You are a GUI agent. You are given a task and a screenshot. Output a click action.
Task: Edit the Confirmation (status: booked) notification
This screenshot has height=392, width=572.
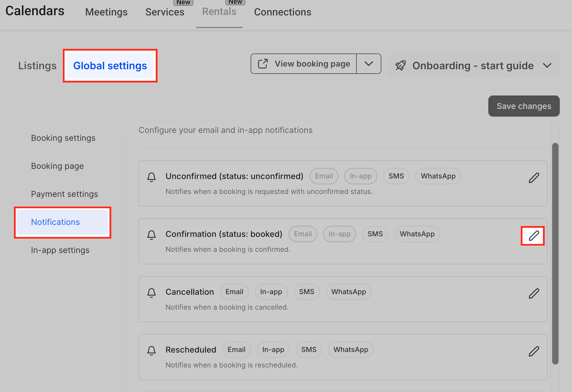(534, 235)
